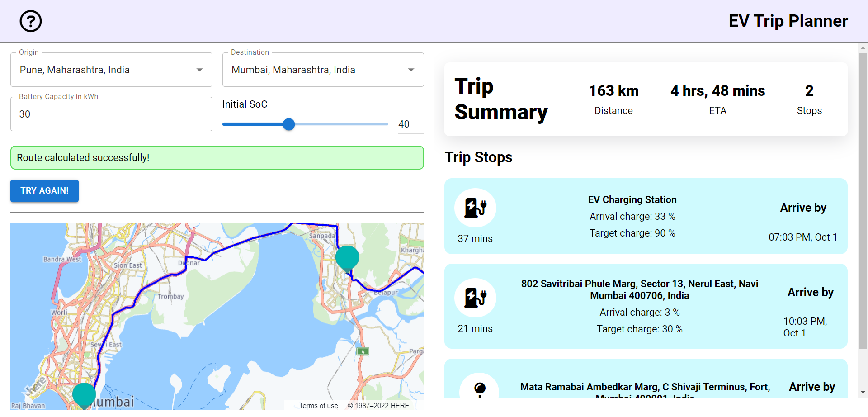
Task: Open the help icon in the top bar
Action: tap(30, 21)
